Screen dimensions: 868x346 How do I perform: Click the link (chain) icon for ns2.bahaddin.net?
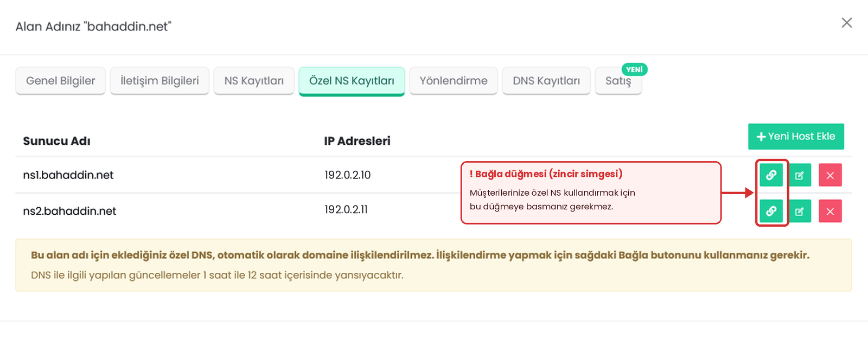[x=771, y=211]
